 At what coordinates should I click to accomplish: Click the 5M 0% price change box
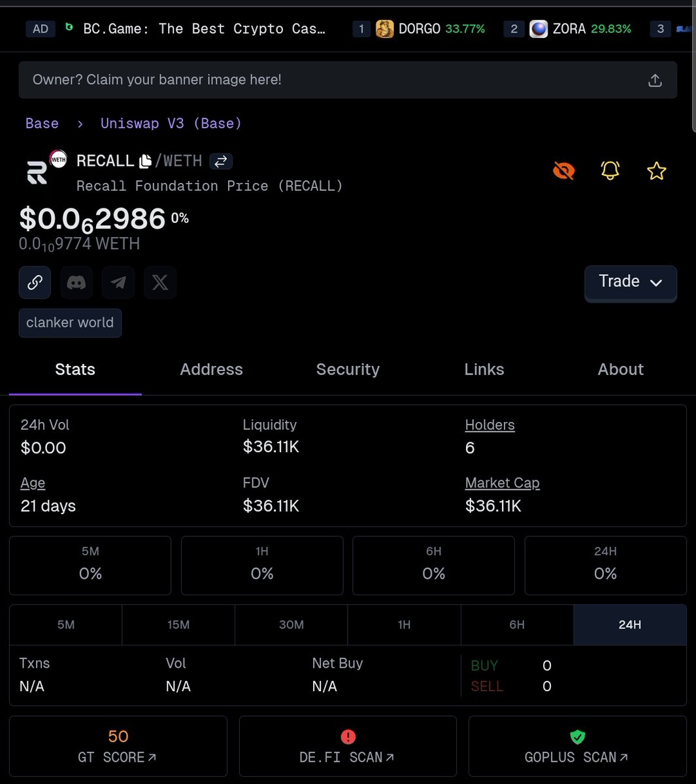[90, 566]
